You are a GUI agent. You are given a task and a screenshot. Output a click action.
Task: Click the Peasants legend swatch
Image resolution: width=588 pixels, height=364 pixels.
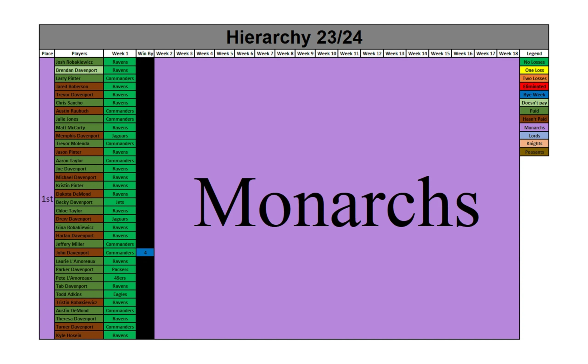[534, 152]
